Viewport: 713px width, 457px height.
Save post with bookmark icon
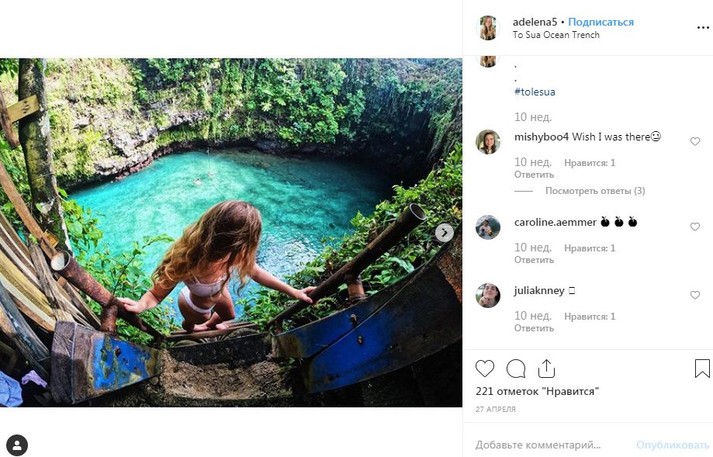pos(702,369)
